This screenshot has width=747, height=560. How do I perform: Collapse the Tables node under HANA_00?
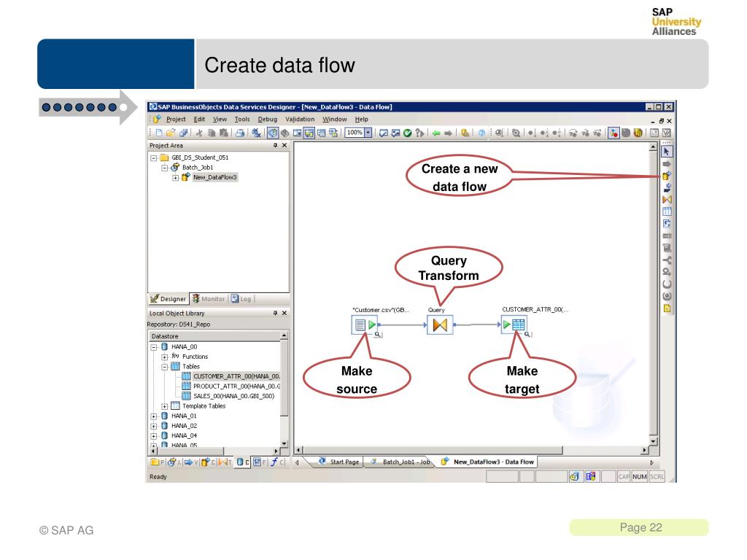tap(164, 367)
